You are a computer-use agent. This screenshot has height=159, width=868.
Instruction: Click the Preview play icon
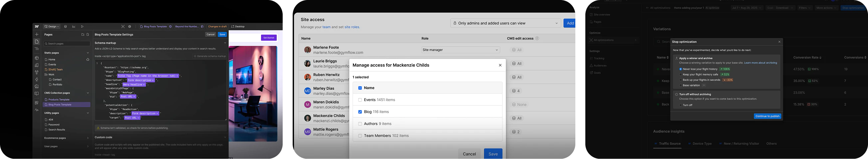(82, 27)
